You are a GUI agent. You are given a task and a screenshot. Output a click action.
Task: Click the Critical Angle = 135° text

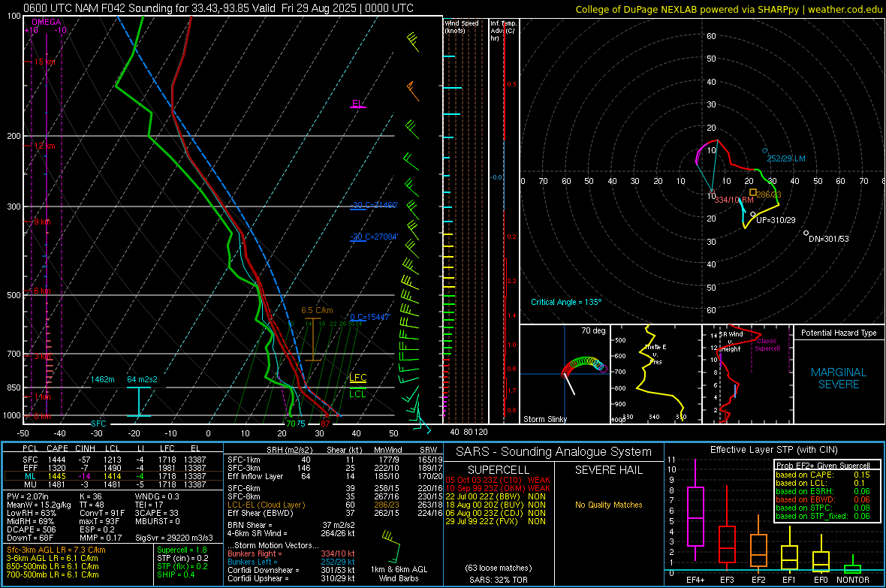pos(566,302)
